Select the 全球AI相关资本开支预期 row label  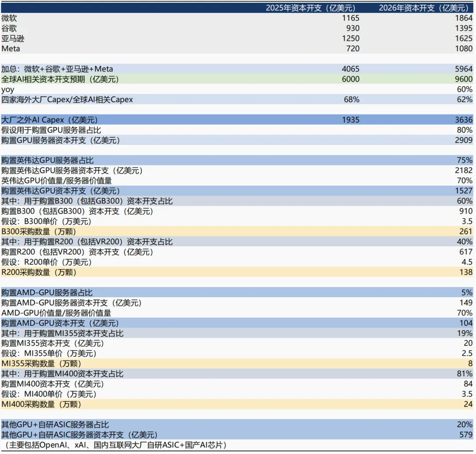pyautogui.click(x=60, y=79)
